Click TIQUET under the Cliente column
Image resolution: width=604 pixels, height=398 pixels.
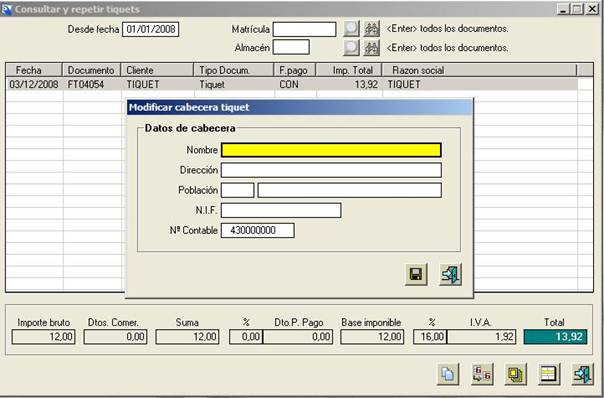(143, 84)
